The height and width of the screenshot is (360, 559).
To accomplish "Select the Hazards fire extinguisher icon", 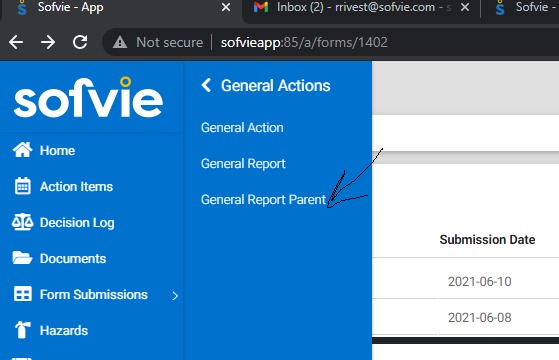I will (22, 330).
